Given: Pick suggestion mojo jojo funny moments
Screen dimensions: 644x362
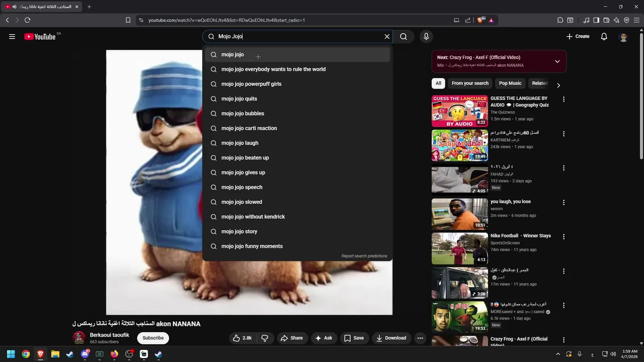Looking at the screenshot, I should pyautogui.click(x=297, y=246).
